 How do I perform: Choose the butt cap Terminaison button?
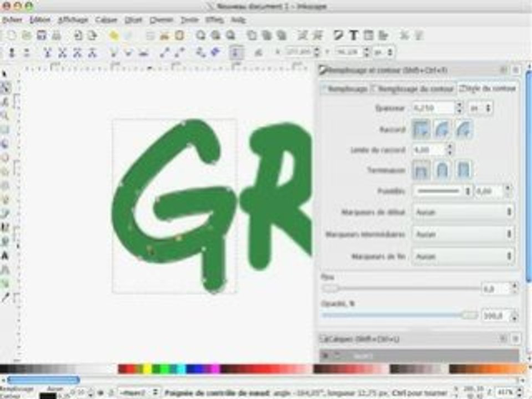pyautogui.click(x=421, y=170)
